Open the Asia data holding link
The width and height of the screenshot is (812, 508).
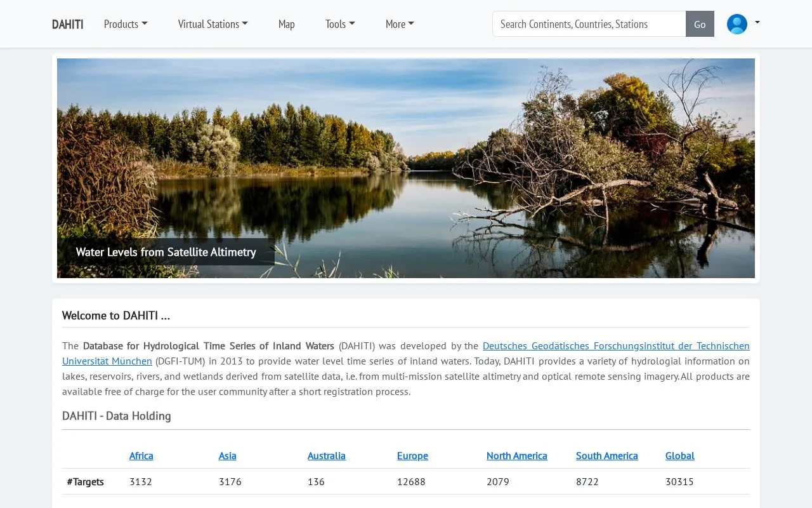pos(227,456)
